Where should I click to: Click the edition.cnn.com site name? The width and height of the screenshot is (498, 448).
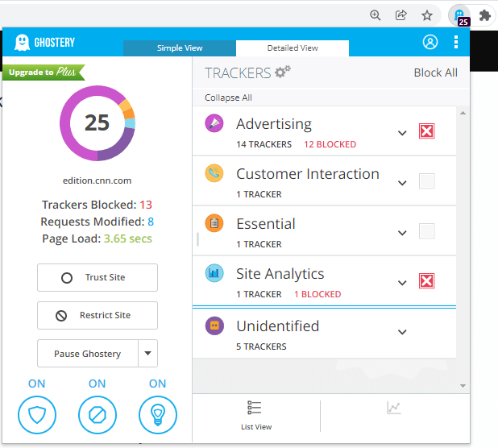97,180
